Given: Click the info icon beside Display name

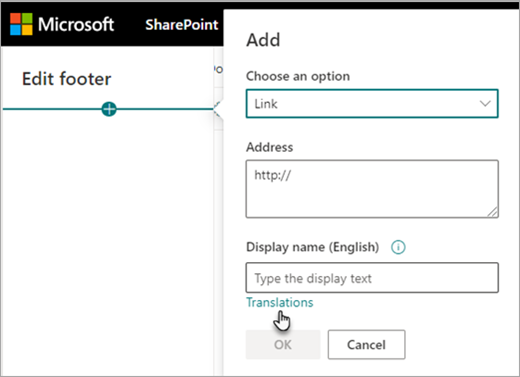Looking at the screenshot, I should 398,247.
